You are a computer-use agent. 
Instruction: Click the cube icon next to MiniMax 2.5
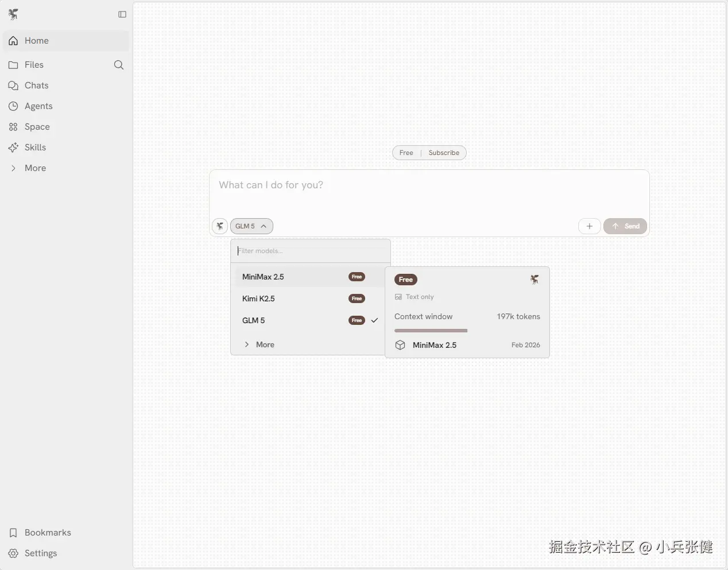click(400, 345)
